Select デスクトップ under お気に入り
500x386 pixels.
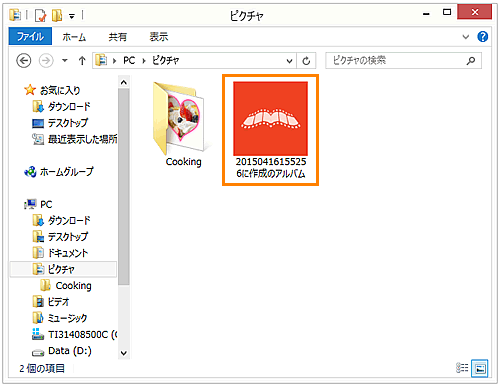tap(68, 123)
